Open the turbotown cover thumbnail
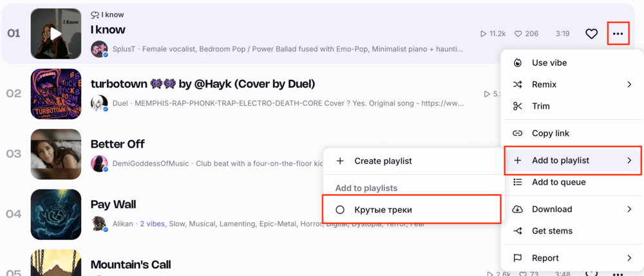 pos(56,94)
